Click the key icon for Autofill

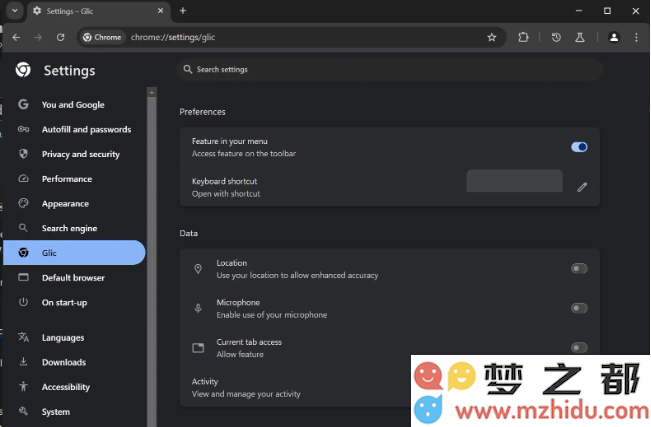(x=23, y=129)
